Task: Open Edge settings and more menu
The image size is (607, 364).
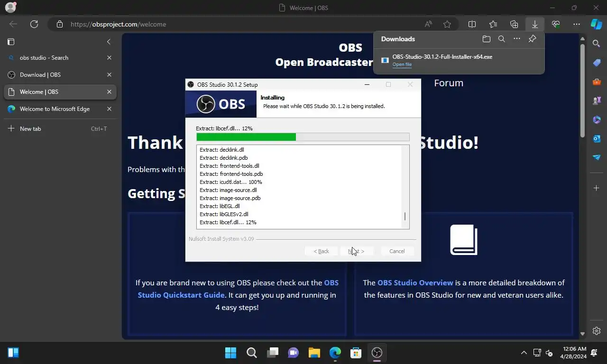Action: 577,24
